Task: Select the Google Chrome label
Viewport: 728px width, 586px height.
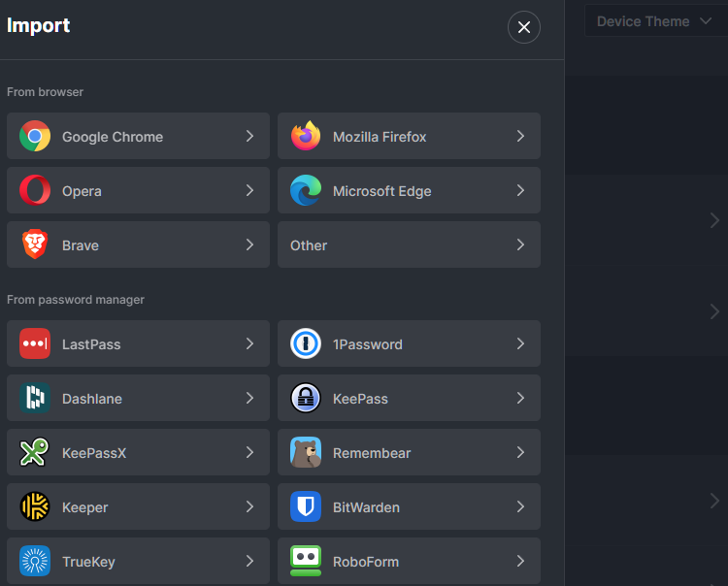Action: 113,137
